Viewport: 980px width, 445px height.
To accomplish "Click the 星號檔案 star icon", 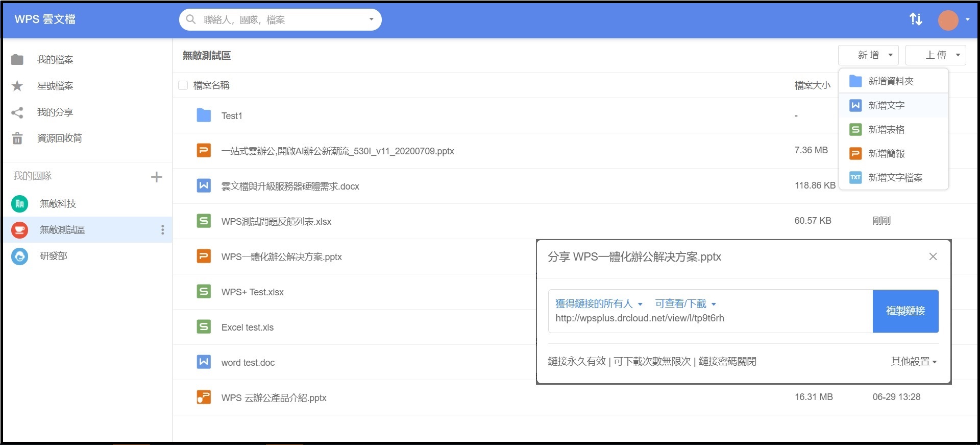I will (17, 86).
